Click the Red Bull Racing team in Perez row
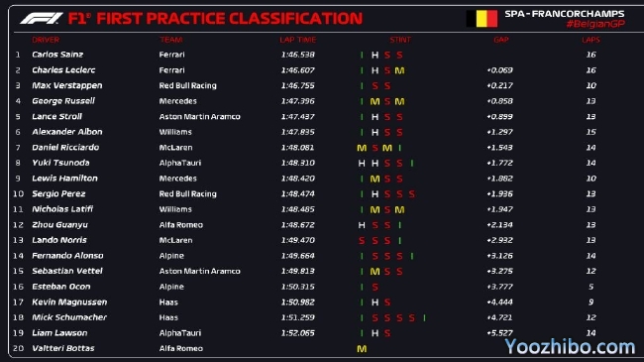 (x=187, y=193)
